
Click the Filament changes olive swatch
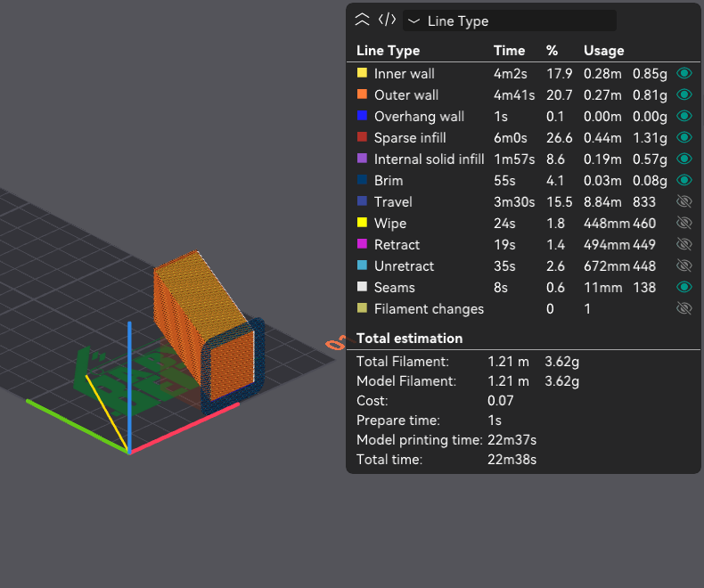point(362,308)
